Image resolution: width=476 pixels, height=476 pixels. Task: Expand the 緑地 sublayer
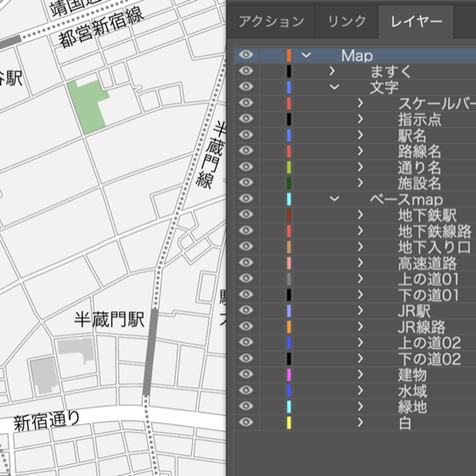pos(360,407)
